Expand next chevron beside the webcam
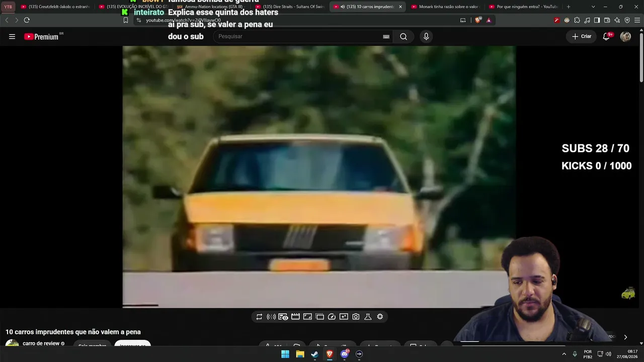The image size is (644, 362). (625, 337)
